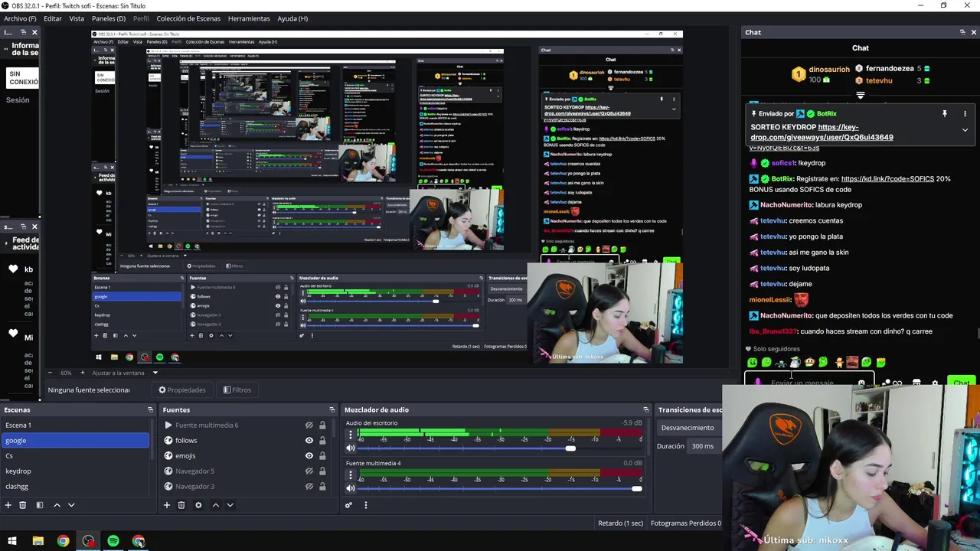The width and height of the screenshot is (980, 551).
Task: Open Colección de Escenas menu
Action: coord(188,18)
